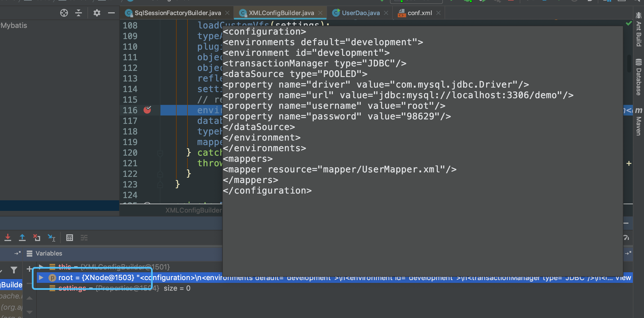The image size is (644, 318).
Task: Expand the root XNode variable
Action: click(x=41, y=278)
